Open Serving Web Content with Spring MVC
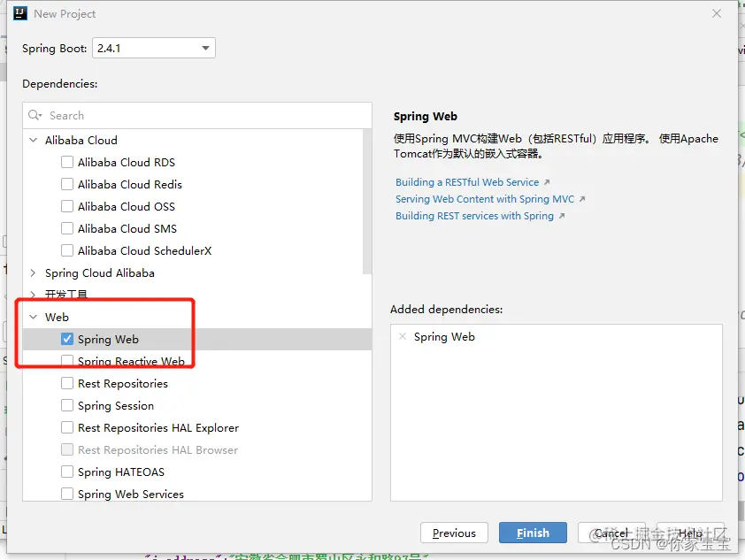The width and height of the screenshot is (745, 560). [485, 199]
